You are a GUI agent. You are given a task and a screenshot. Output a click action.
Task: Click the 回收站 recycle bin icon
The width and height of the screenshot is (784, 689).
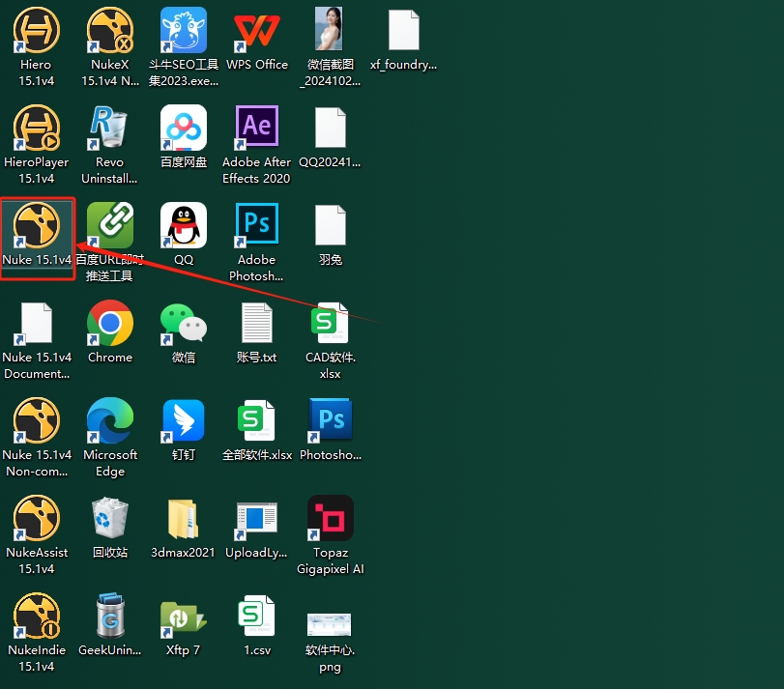click(110, 519)
